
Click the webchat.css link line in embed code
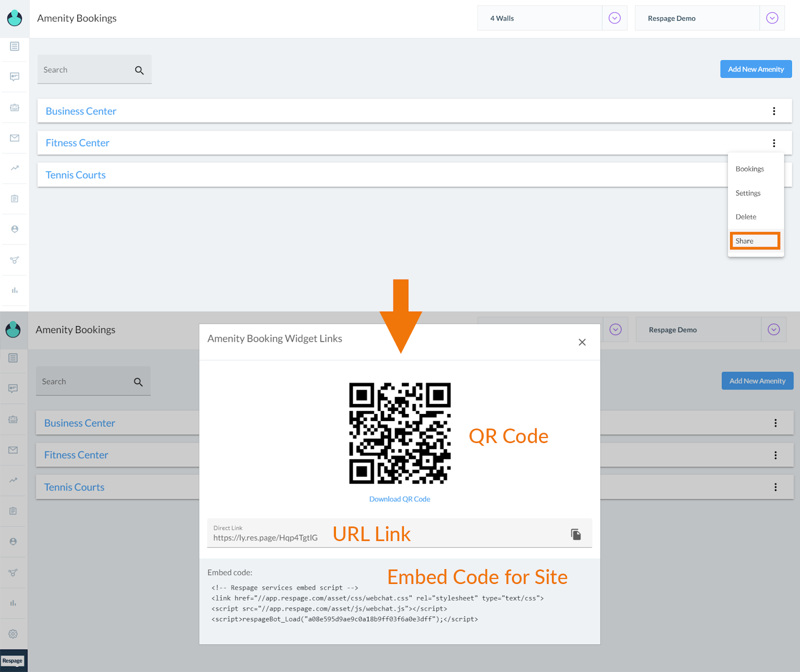pos(377,598)
